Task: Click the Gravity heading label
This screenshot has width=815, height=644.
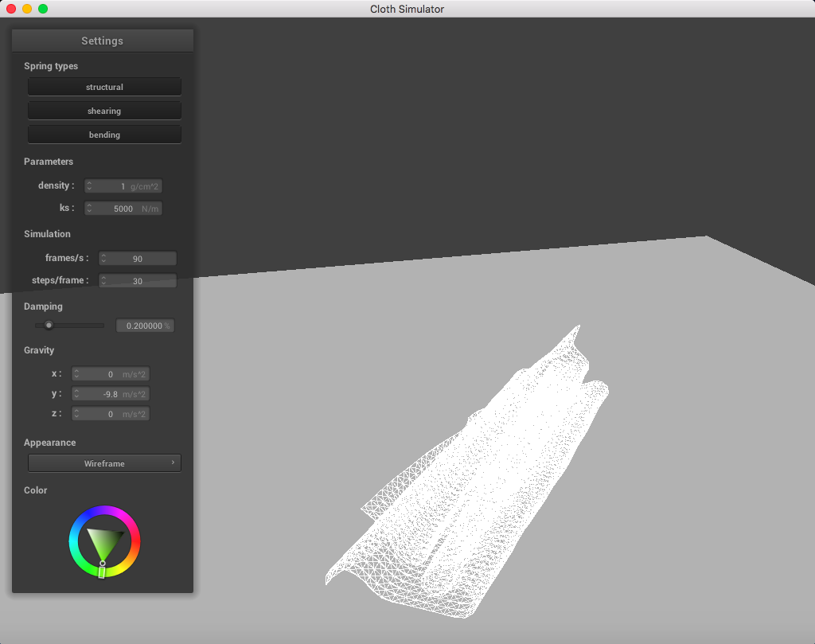Action: point(39,349)
